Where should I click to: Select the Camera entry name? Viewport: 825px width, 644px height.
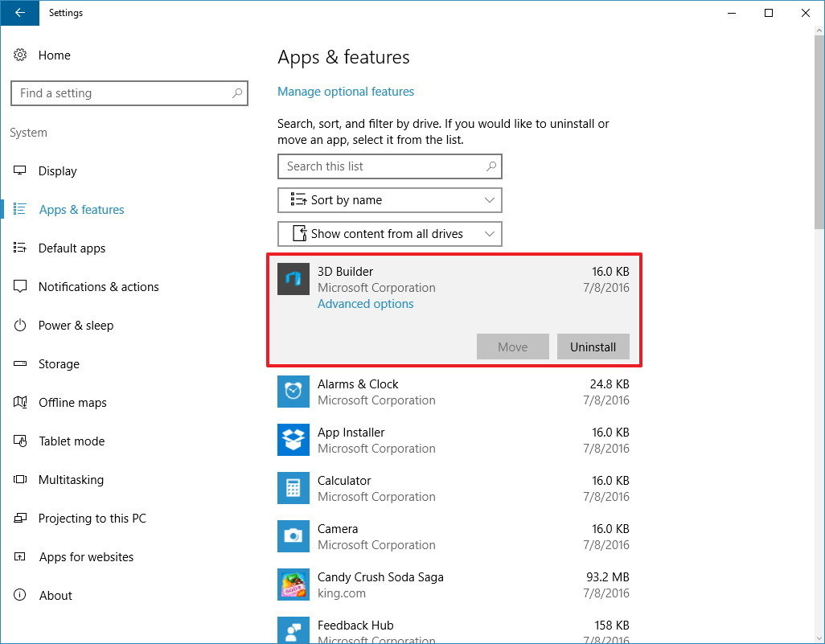click(338, 529)
